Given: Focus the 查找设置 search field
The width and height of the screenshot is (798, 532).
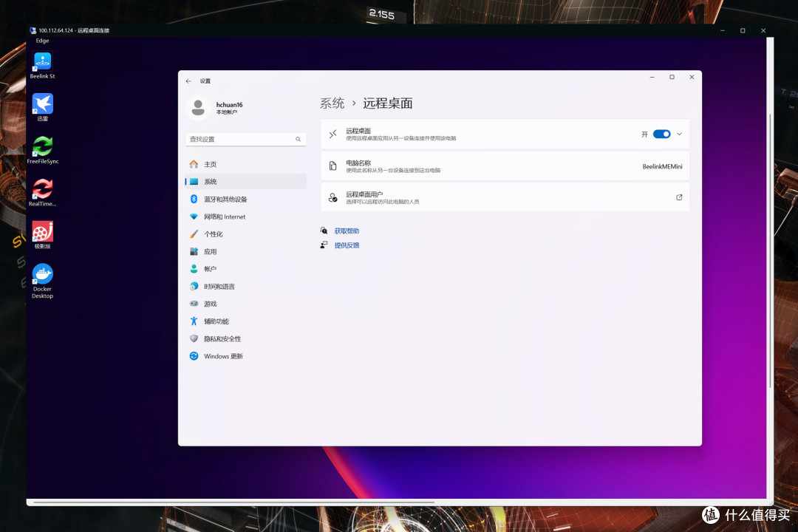Looking at the screenshot, I should pos(246,139).
